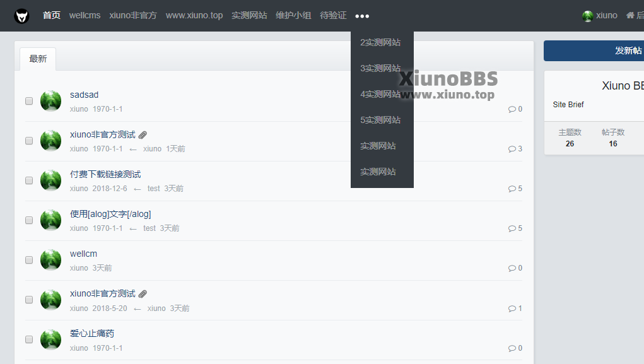Image resolution: width=644 pixels, height=364 pixels.
Task: Open the three-dots more menu in navbar
Action: coord(362,16)
